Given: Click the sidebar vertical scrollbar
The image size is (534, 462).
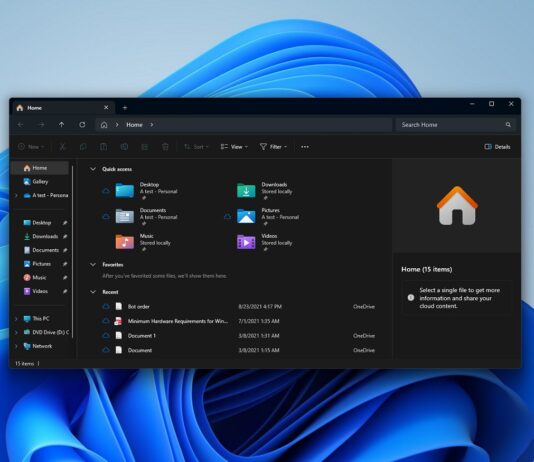Looking at the screenshot, I should click(x=73, y=252).
